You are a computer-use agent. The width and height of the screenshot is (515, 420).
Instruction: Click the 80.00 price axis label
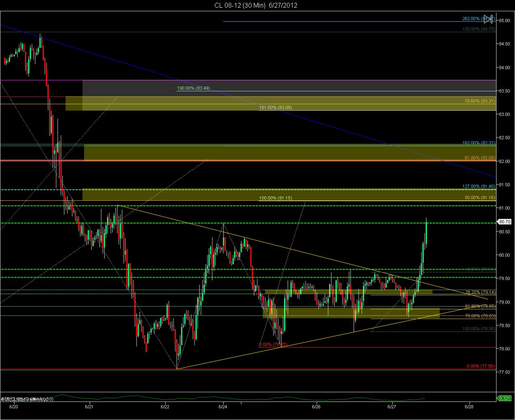pos(505,255)
